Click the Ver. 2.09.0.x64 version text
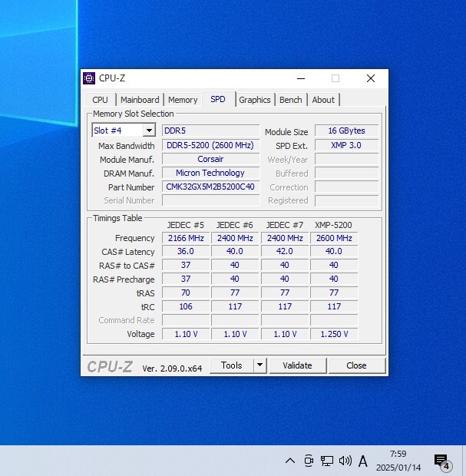Screen dimensions: 466x476 coord(172,369)
